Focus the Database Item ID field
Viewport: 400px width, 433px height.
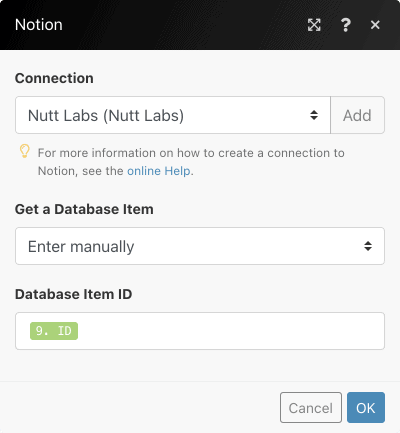pyautogui.click(x=200, y=331)
